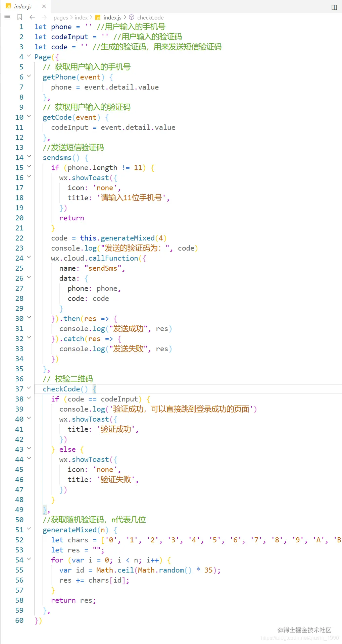
Task: Click the pages breadcrumb
Action: (x=61, y=17)
